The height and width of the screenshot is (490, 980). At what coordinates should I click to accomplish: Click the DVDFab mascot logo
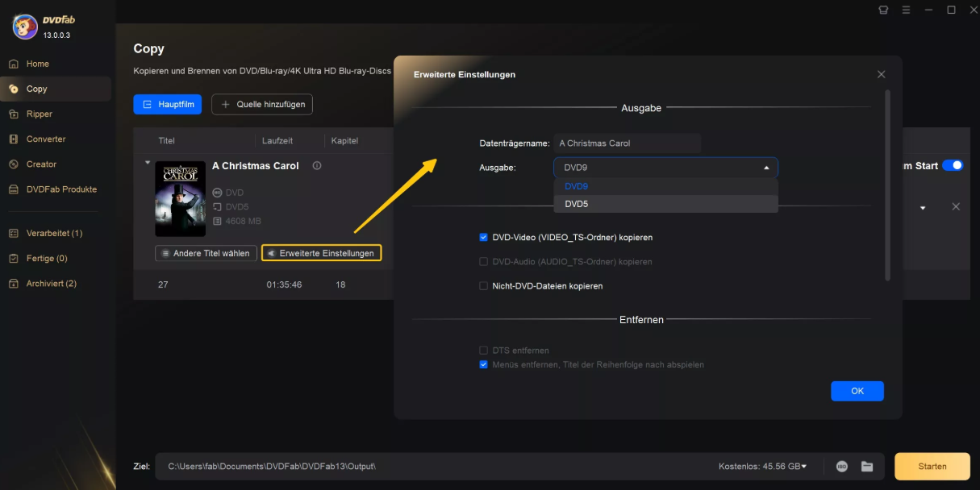click(x=25, y=26)
